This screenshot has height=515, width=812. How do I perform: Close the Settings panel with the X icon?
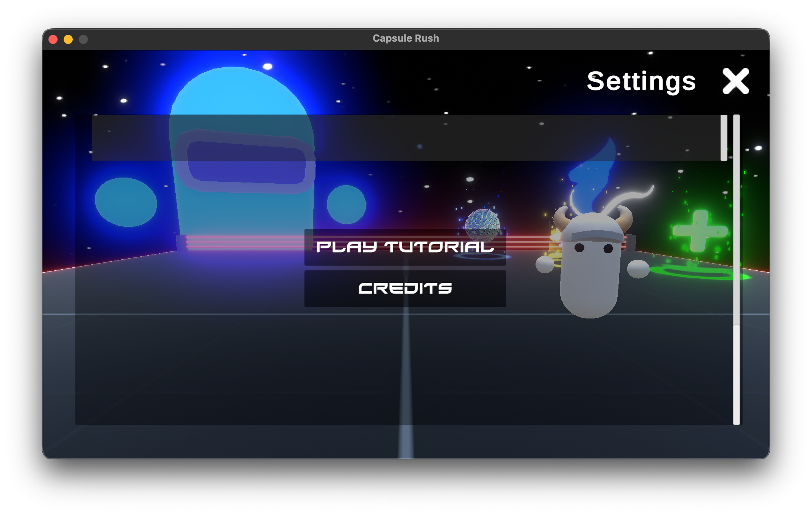click(735, 81)
